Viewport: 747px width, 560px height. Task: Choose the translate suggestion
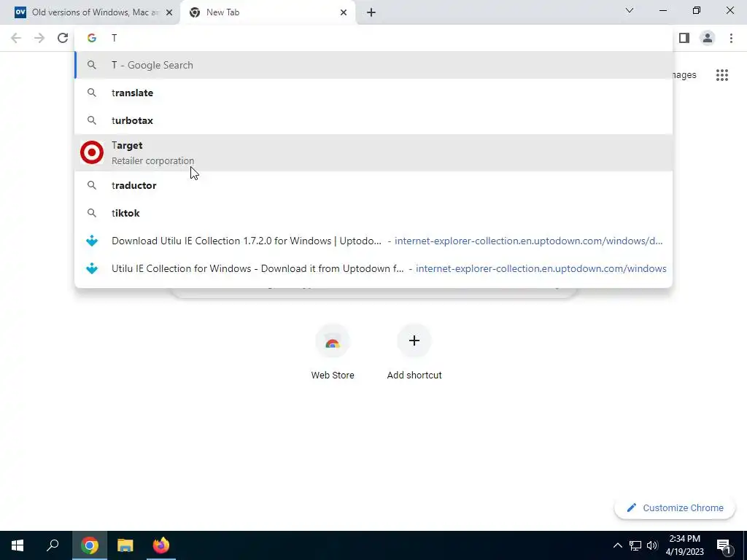[x=373, y=93]
